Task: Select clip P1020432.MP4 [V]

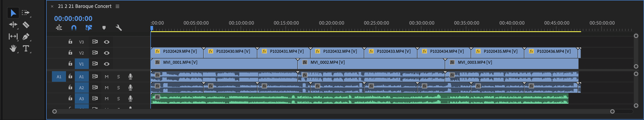Action: (x=337, y=53)
